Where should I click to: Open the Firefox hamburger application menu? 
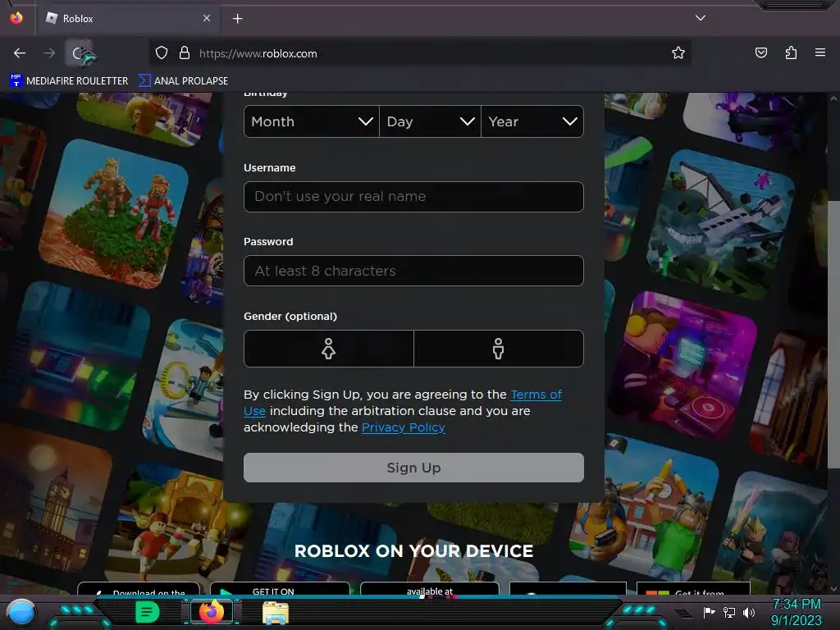coord(819,52)
